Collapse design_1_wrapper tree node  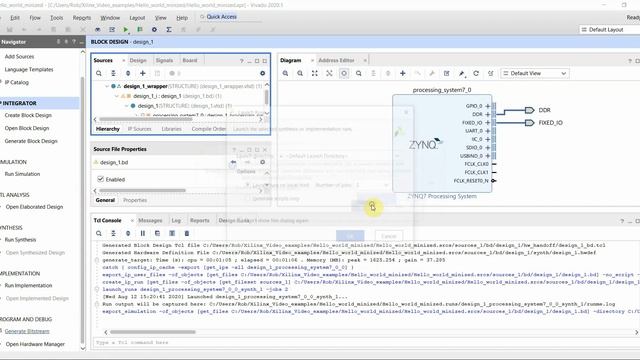pos(107,87)
